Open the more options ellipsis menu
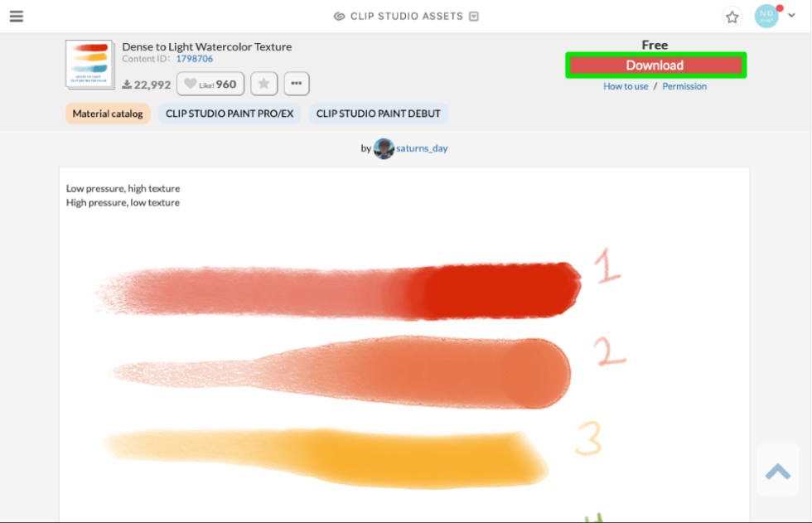This screenshot has height=523, width=812. click(296, 83)
